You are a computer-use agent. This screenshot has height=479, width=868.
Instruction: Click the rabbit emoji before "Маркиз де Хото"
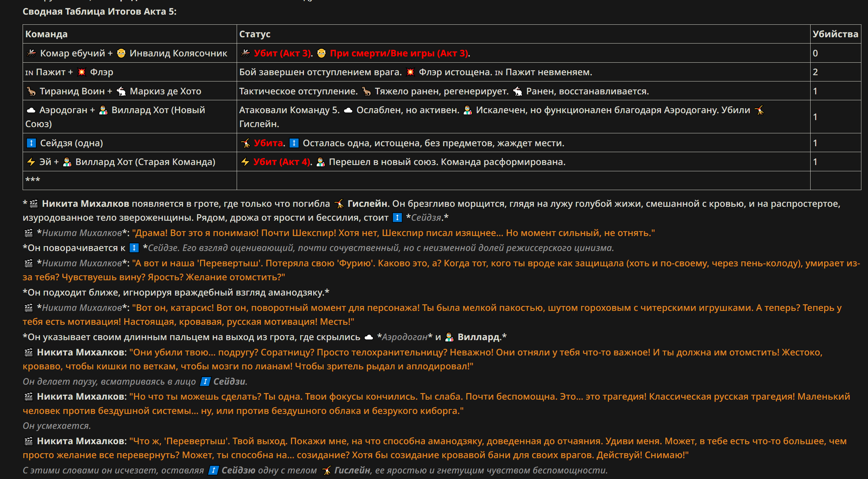pos(121,91)
